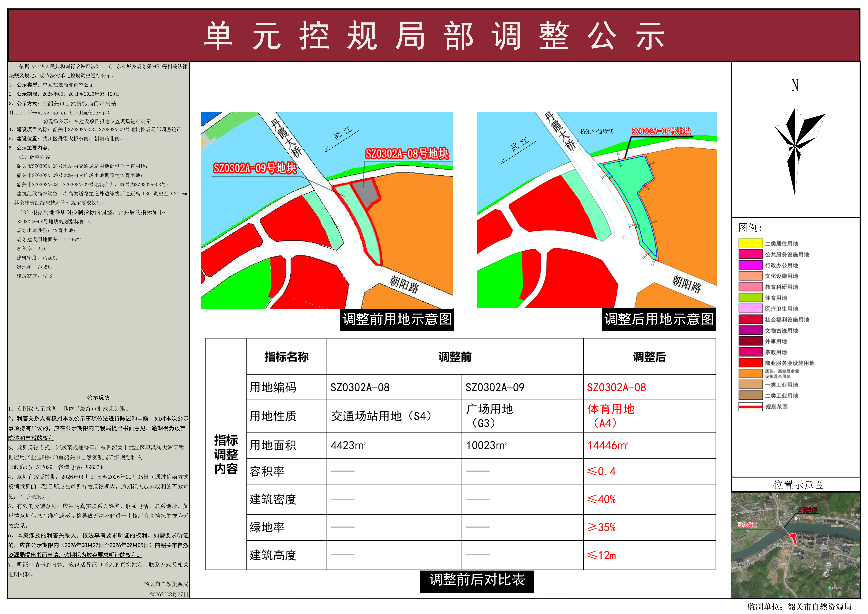Open the 位置示意图 satellite thumbnail
The height and width of the screenshot is (614, 868).
[795, 545]
